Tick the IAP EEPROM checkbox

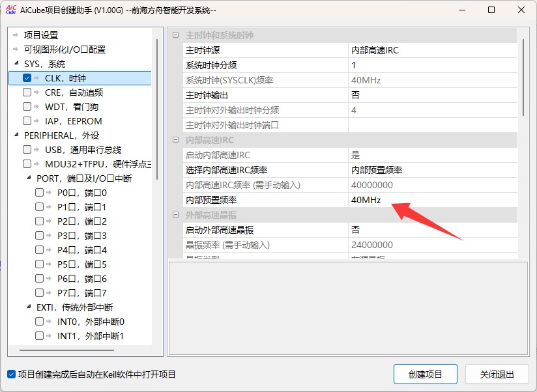[27, 121]
